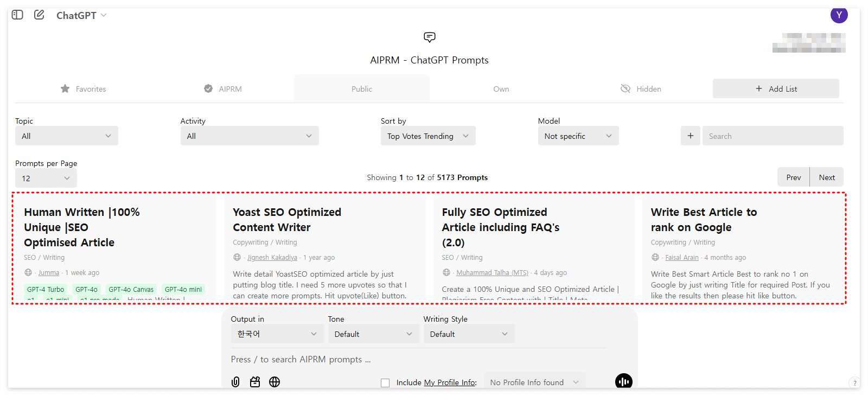Click the GPT-4o mini tag
The image size is (868, 396).
(183, 289)
